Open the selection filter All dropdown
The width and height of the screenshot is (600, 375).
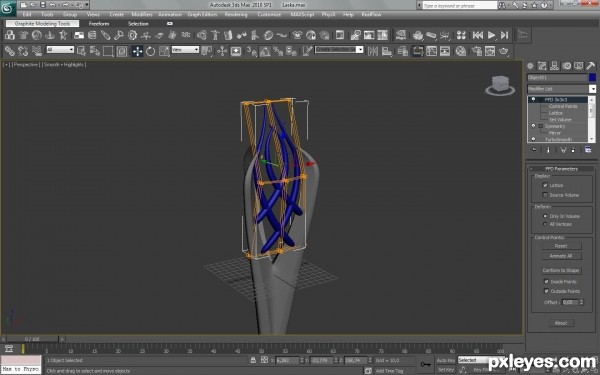pyautogui.click(x=60, y=50)
